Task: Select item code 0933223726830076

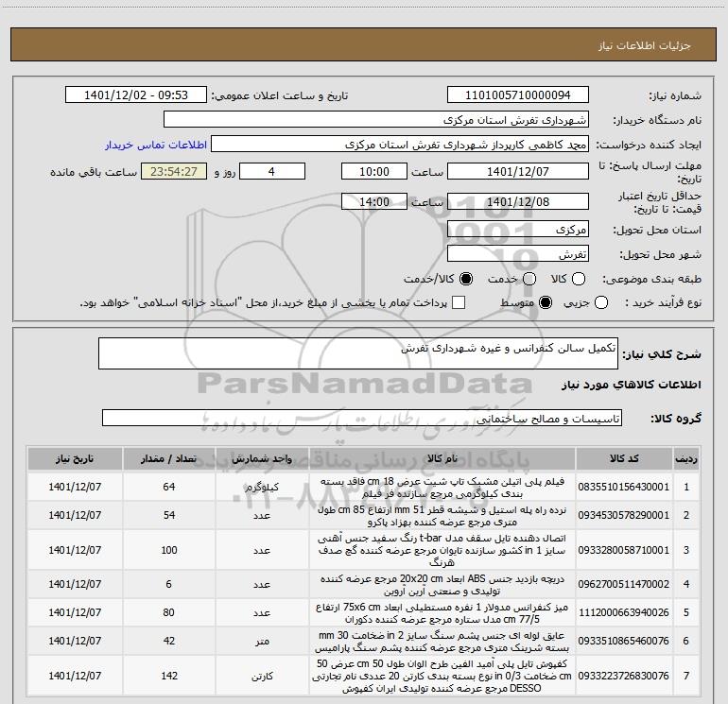Action: point(624,676)
